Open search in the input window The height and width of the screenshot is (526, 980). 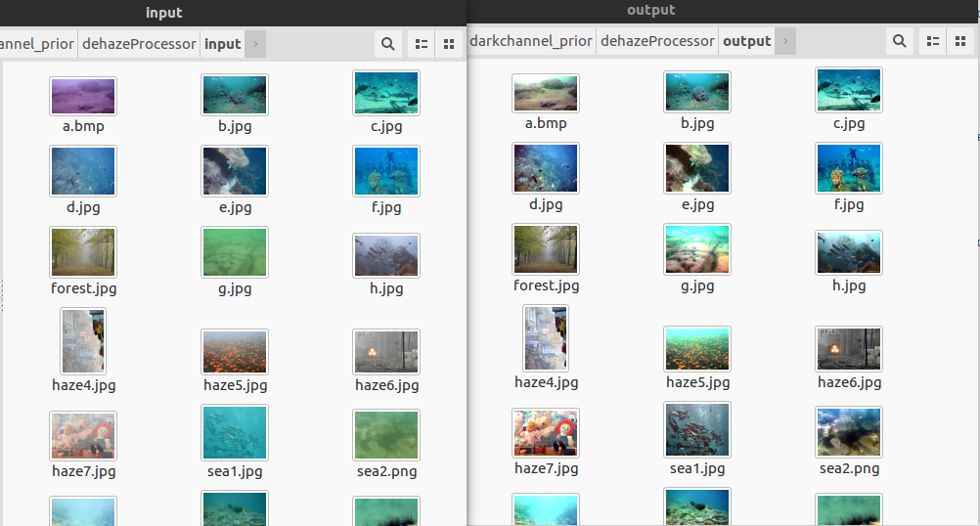pyautogui.click(x=388, y=44)
